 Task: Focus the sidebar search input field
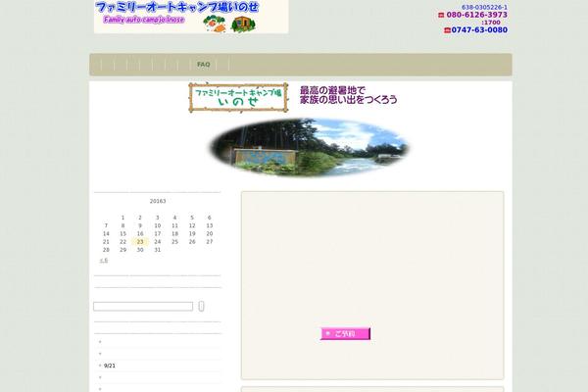[143, 307]
